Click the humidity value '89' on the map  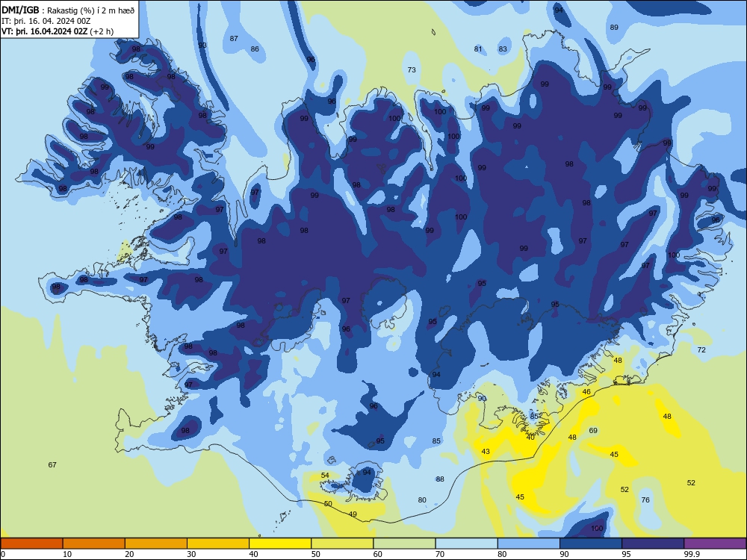coord(614,27)
